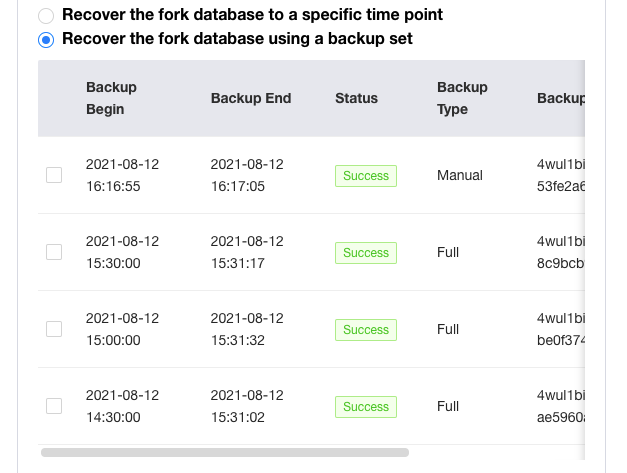Click the Backup End column header
Image resolution: width=627 pixels, height=473 pixels.
[251, 98]
